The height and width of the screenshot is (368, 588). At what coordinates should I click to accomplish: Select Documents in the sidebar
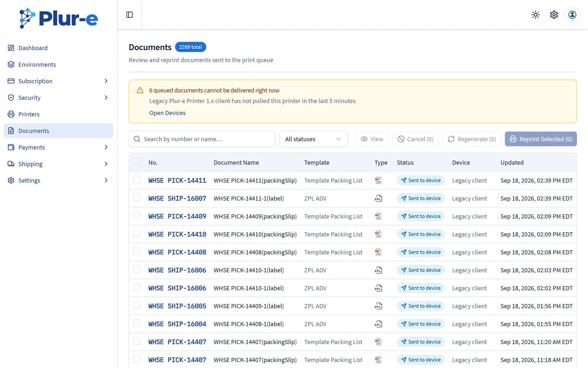(58, 131)
